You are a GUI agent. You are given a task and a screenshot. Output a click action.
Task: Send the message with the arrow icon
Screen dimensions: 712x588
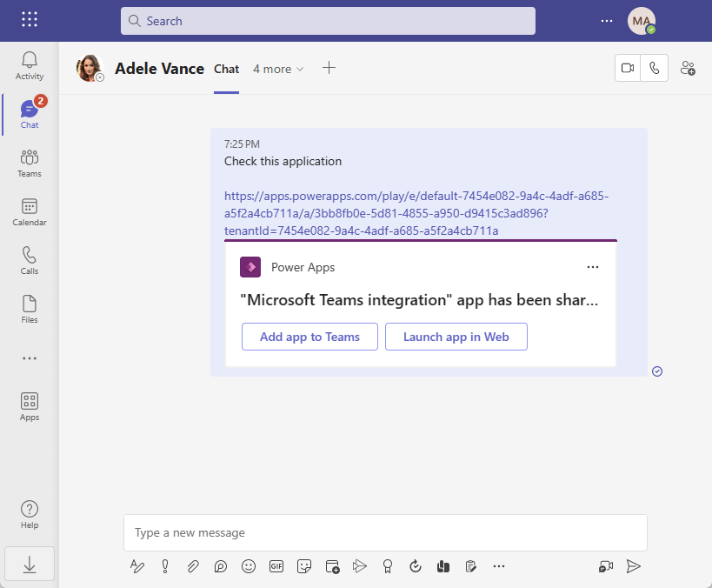[633, 566]
